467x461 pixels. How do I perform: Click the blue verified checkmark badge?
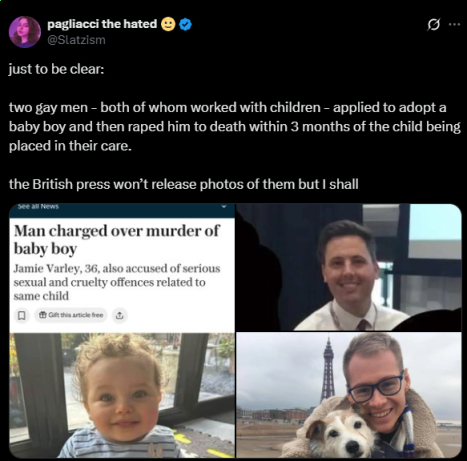click(186, 25)
